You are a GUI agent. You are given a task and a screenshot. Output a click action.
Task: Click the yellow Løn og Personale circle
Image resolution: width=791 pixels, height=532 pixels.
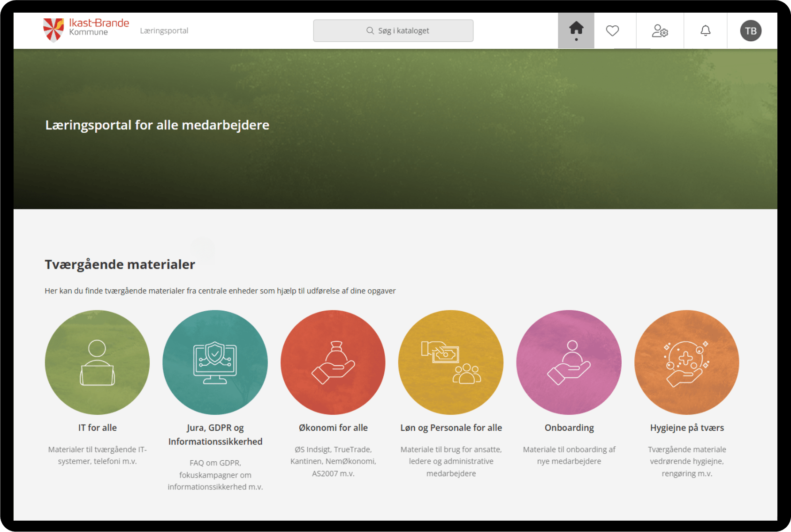point(451,362)
